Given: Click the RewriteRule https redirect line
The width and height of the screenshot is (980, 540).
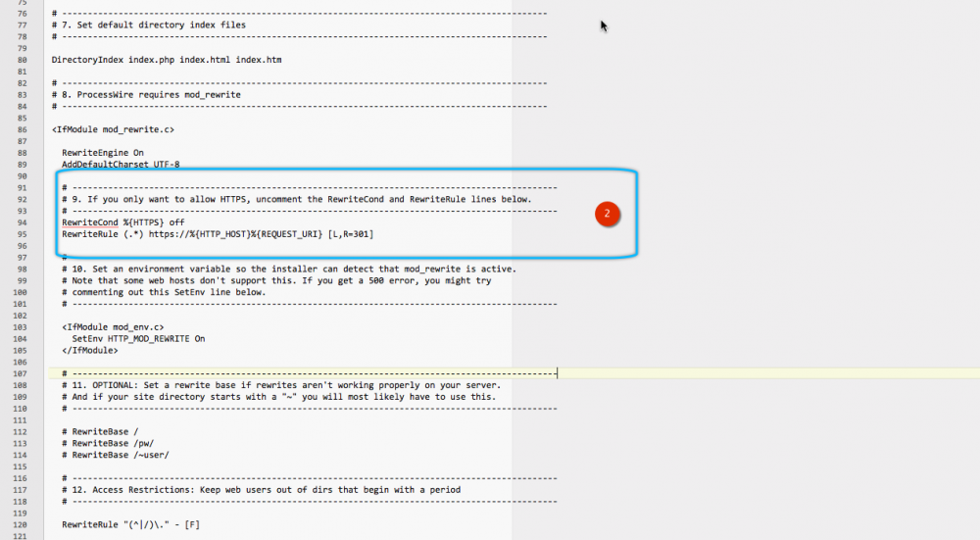Looking at the screenshot, I should (216, 234).
